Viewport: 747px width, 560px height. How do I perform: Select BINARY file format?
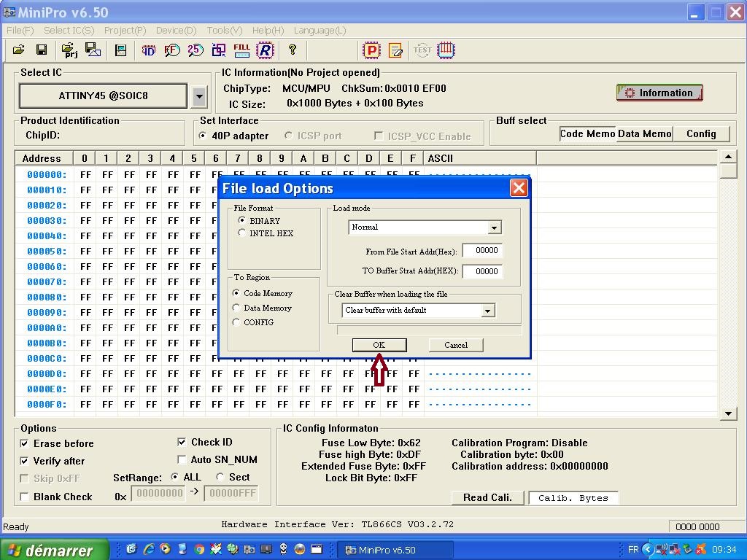click(x=242, y=220)
